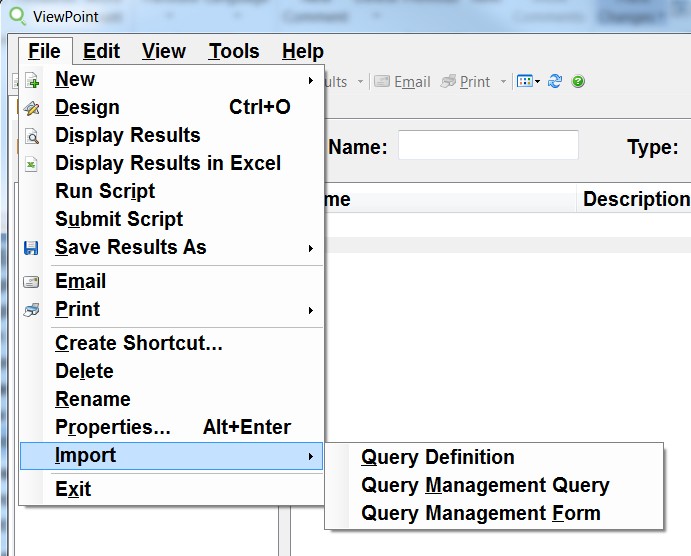
Task: Import a Query Management Query
Action: (x=494, y=486)
